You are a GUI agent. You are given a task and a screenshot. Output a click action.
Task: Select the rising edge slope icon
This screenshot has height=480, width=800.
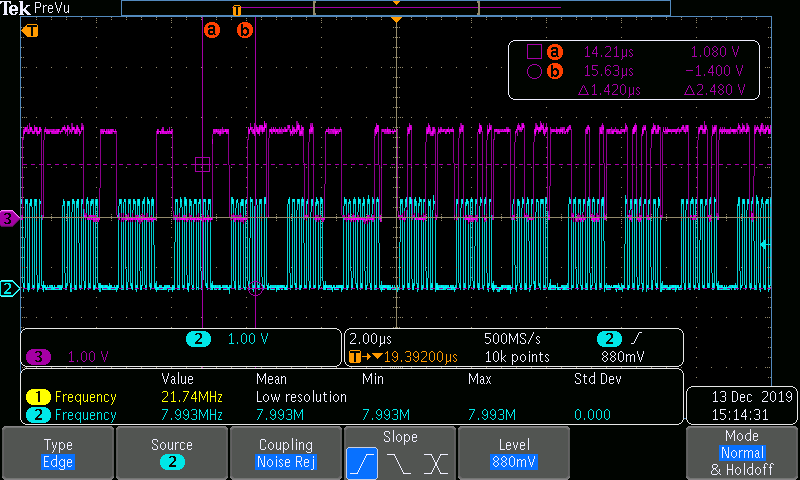[x=362, y=463]
